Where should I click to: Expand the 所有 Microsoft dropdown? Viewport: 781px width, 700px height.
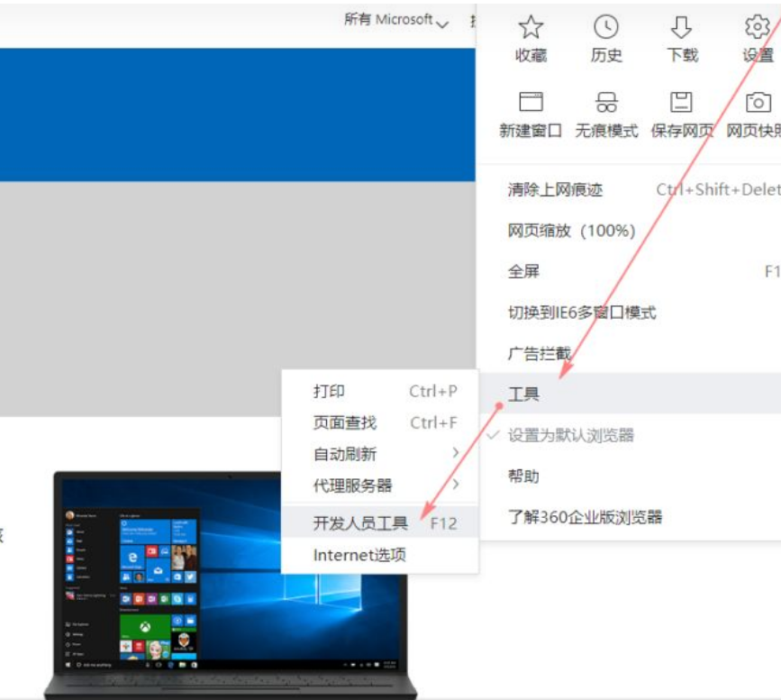tap(396, 21)
